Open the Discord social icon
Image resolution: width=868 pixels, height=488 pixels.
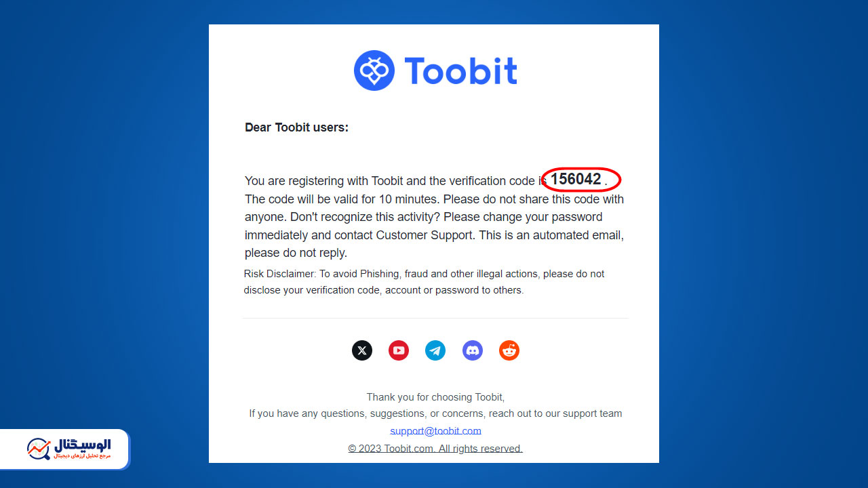(x=473, y=350)
